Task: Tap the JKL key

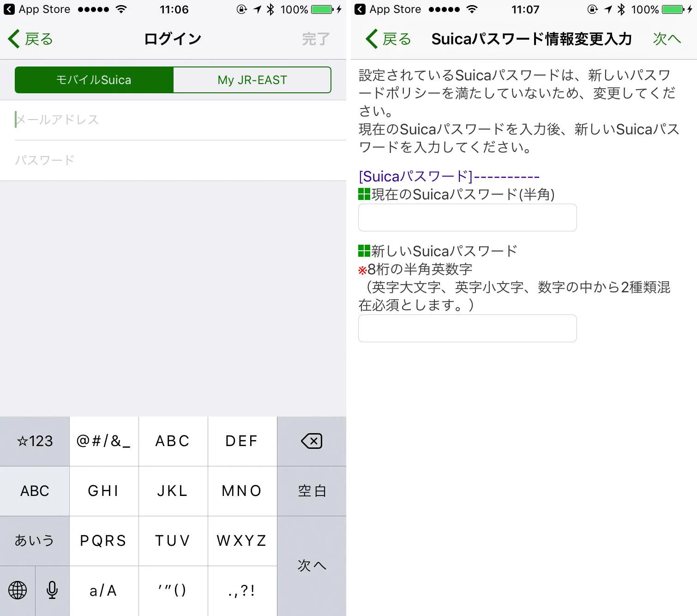Action: coord(173,491)
